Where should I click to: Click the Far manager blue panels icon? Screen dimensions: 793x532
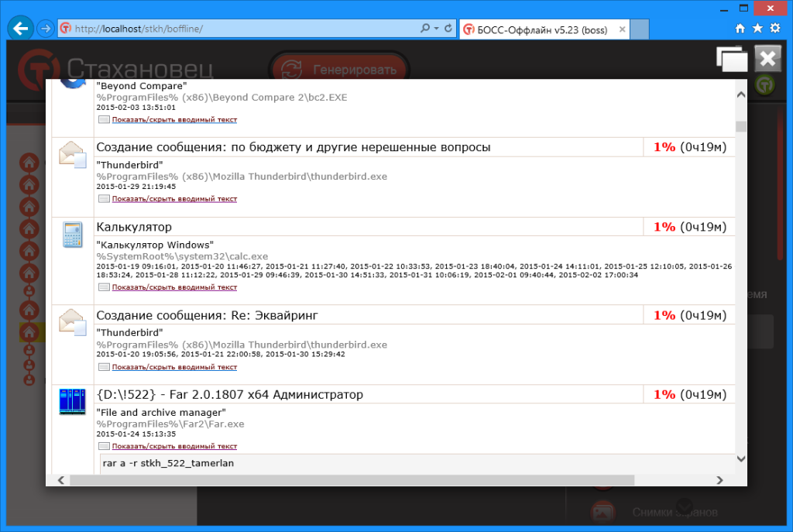tap(72, 402)
